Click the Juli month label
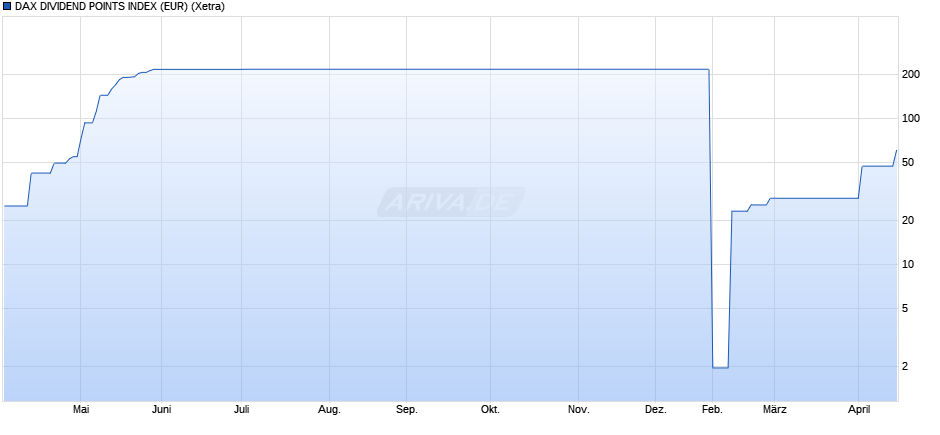Screen dimensions: 940x435 click(241, 410)
